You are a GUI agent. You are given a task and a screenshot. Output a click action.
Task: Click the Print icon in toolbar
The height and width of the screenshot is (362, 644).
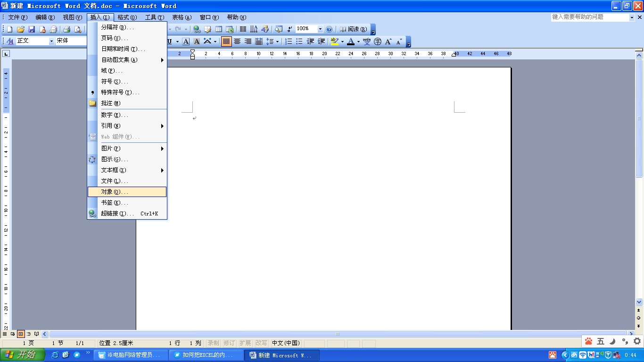tap(66, 29)
